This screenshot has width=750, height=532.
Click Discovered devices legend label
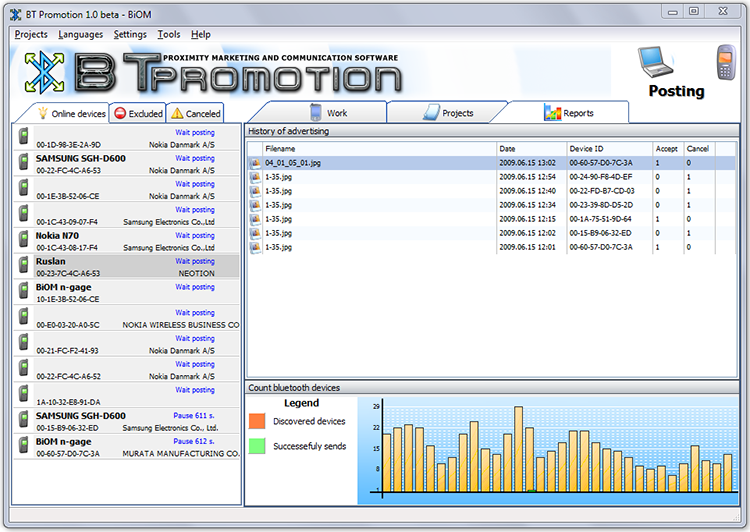pyautogui.click(x=309, y=421)
